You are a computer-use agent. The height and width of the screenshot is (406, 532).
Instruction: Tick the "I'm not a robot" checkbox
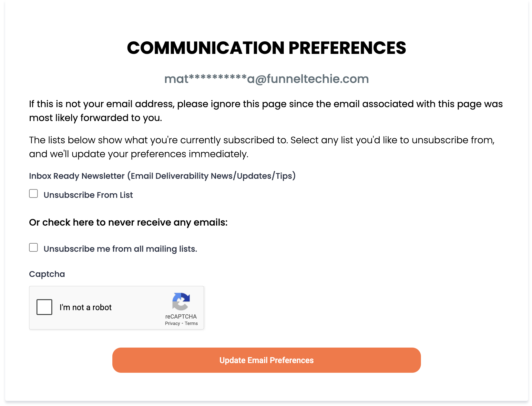(x=44, y=307)
